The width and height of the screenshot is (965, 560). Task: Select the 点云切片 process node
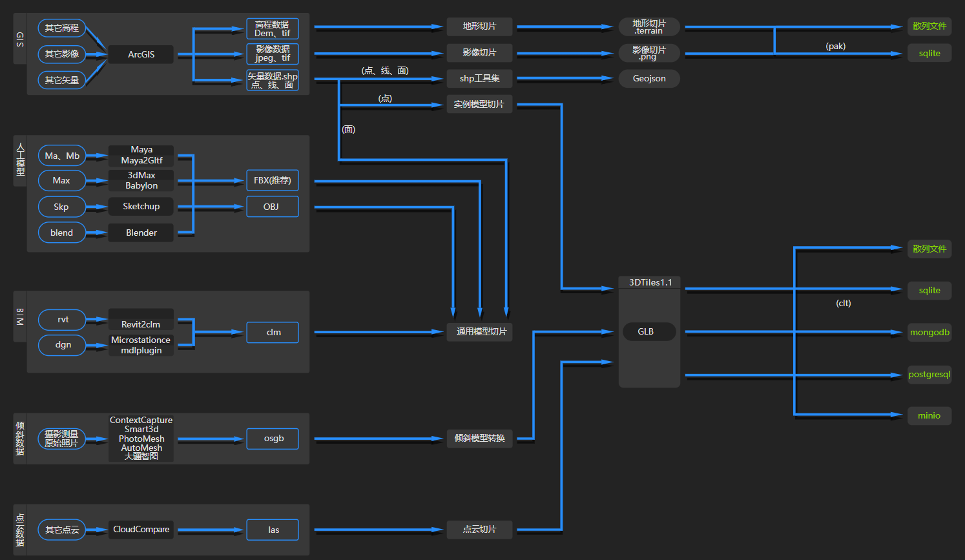point(479,530)
